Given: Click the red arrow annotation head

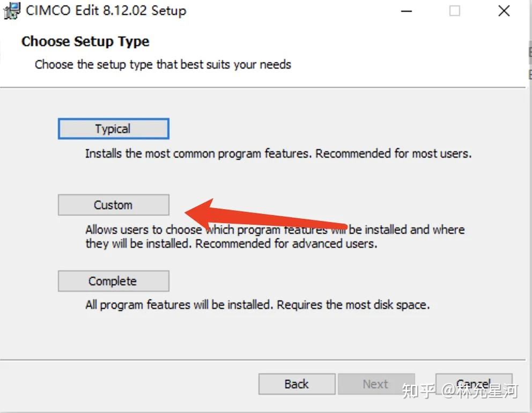Looking at the screenshot, I should click(x=200, y=213).
